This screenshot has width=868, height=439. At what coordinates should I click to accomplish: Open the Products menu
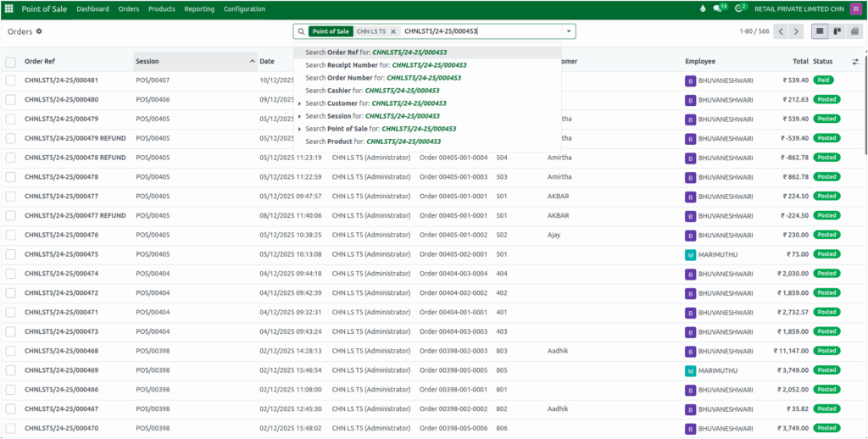162,8
